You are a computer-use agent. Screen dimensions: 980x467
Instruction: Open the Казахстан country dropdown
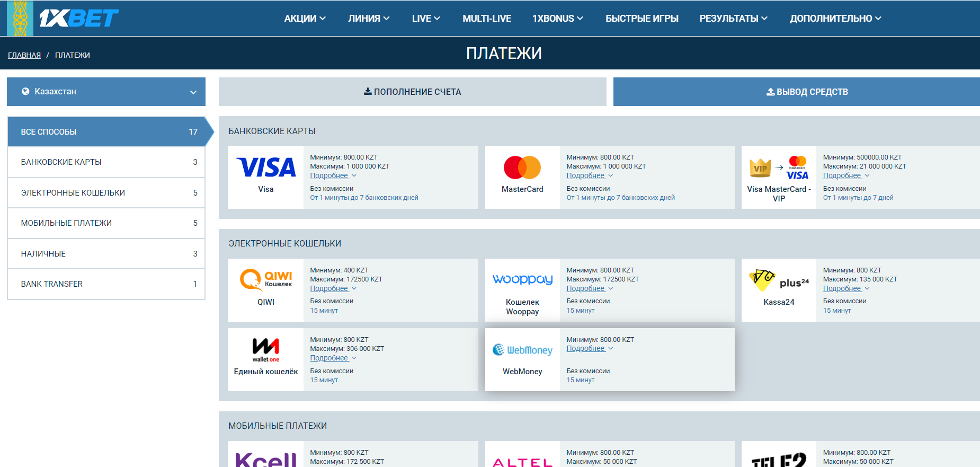coord(106,92)
